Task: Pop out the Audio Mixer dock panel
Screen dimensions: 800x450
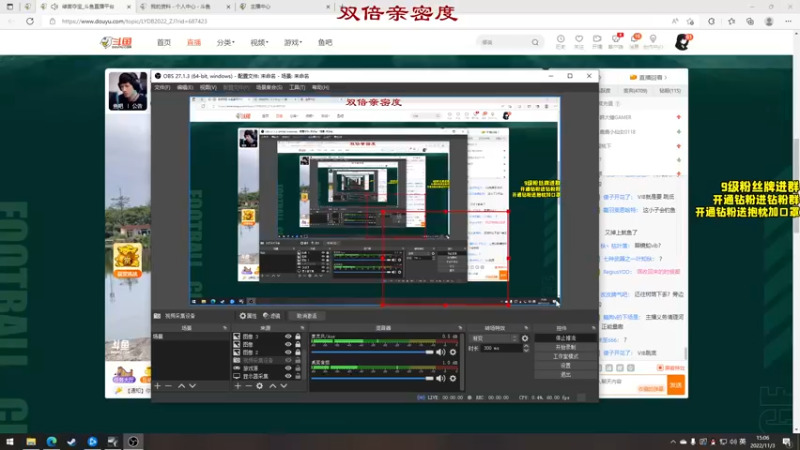Action: tap(460, 328)
